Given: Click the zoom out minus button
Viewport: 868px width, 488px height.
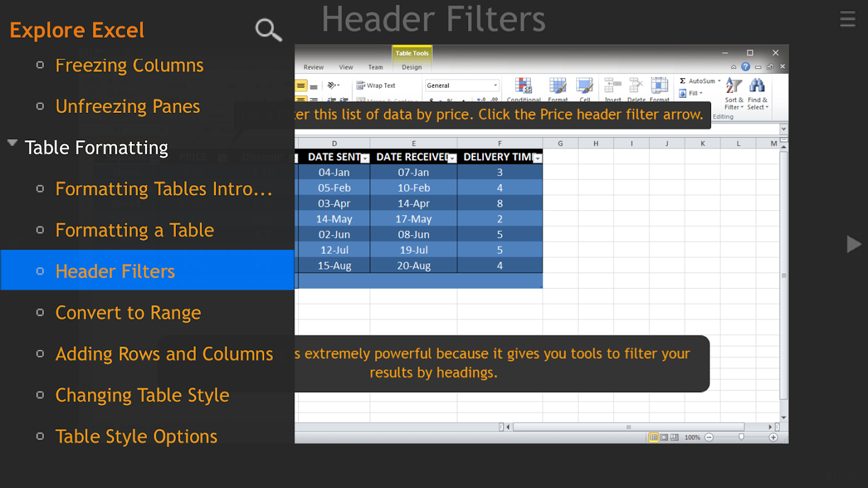Looking at the screenshot, I should point(709,437).
